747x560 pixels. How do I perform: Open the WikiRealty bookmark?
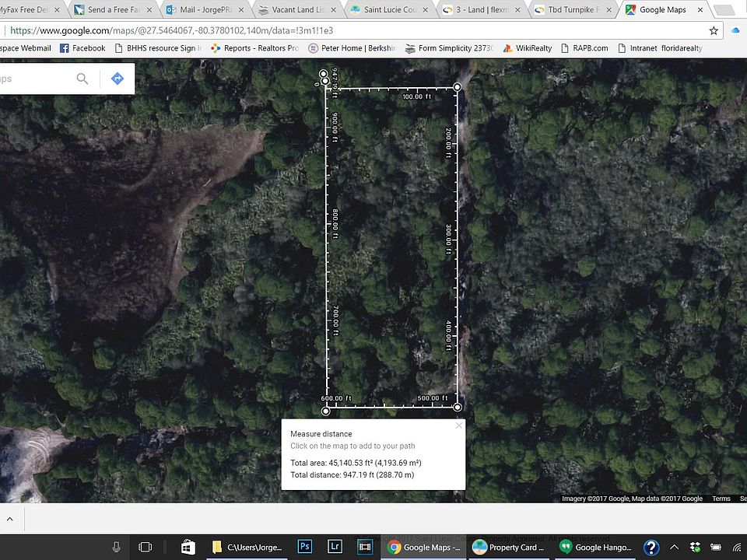click(x=527, y=47)
